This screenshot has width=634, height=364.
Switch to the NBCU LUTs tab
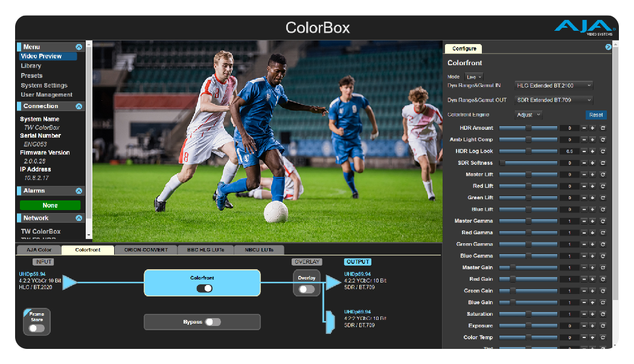tap(259, 250)
